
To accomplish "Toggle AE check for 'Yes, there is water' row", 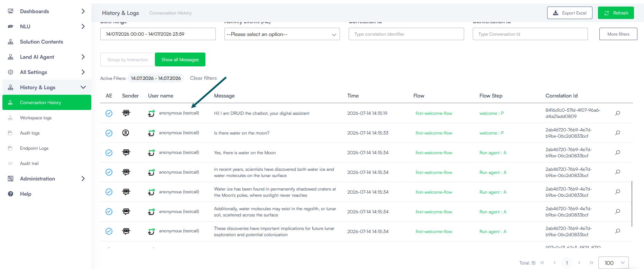I will click(109, 153).
